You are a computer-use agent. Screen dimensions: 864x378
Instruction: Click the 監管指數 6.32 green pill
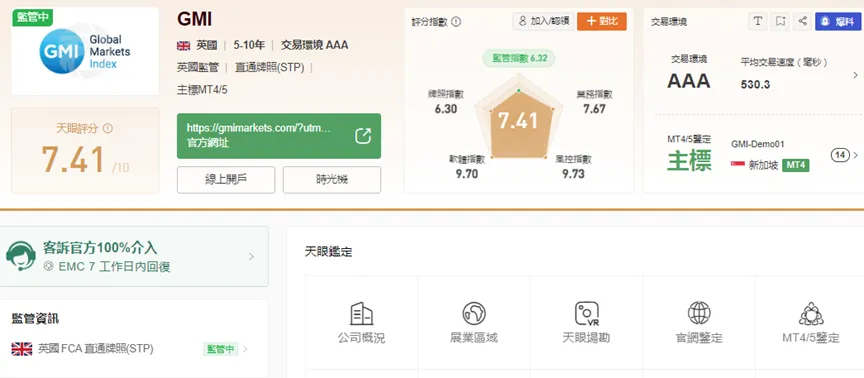point(519,58)
